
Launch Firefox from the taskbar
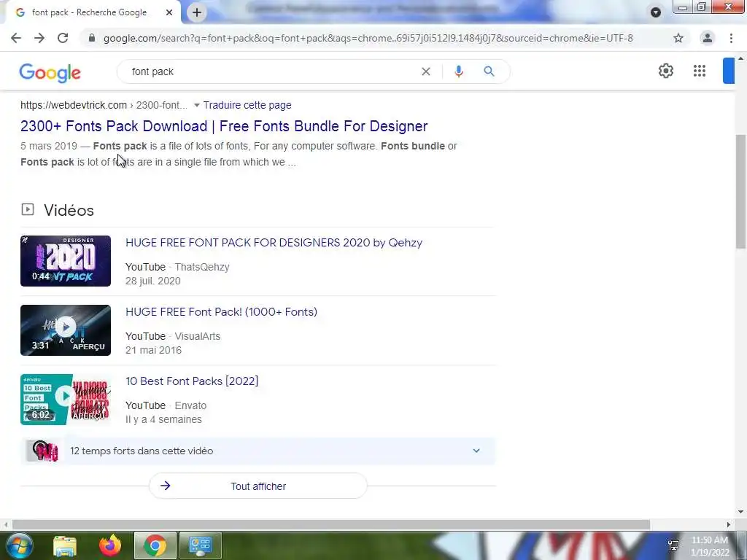(x=110, y=545)
